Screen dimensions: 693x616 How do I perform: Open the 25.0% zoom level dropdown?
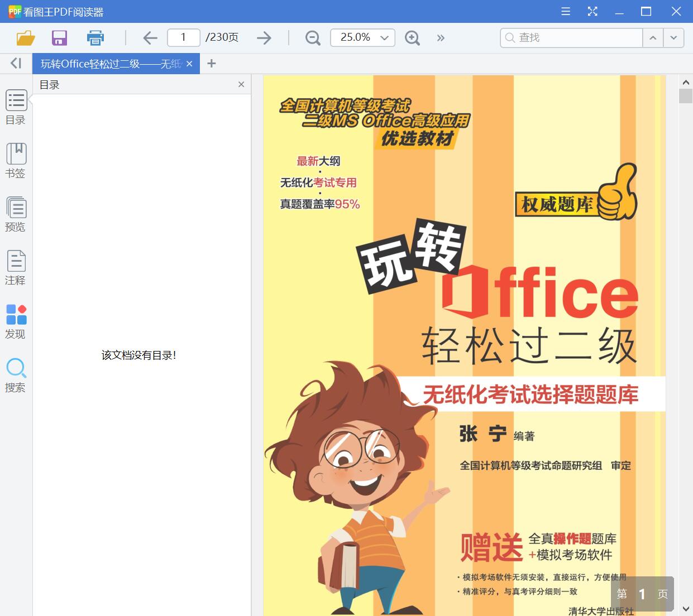362,37
